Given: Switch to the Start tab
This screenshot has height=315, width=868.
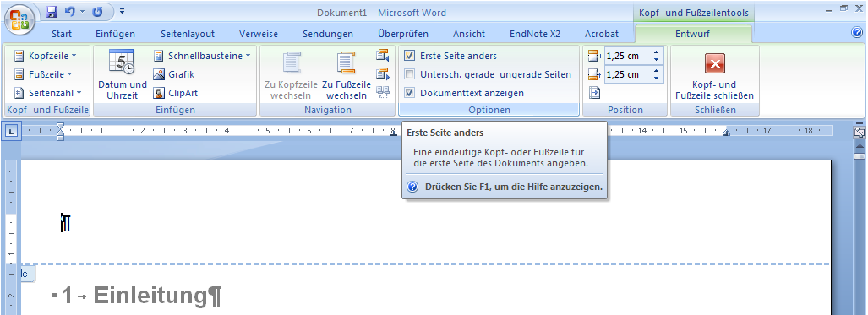Looking at the screenshot, I should pos(62,34).
